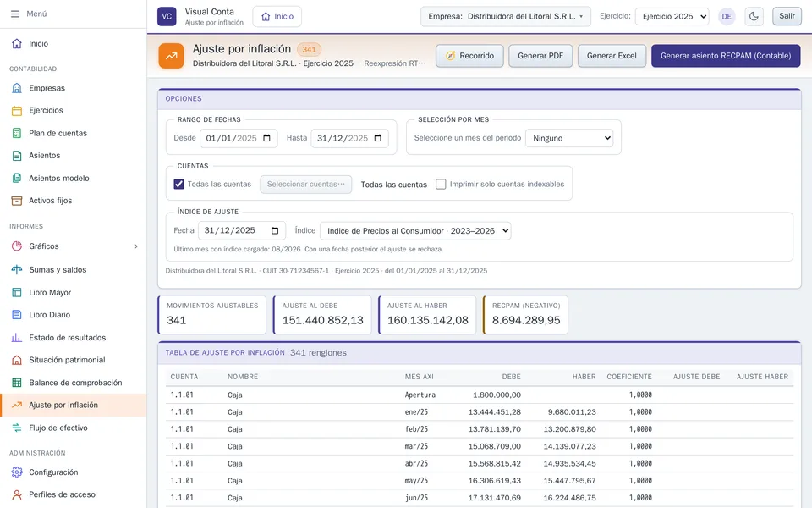Open calendar picker in the Índice Fecha field
Image resolution: width=812 pixels, height=508 pixels.
275,230
